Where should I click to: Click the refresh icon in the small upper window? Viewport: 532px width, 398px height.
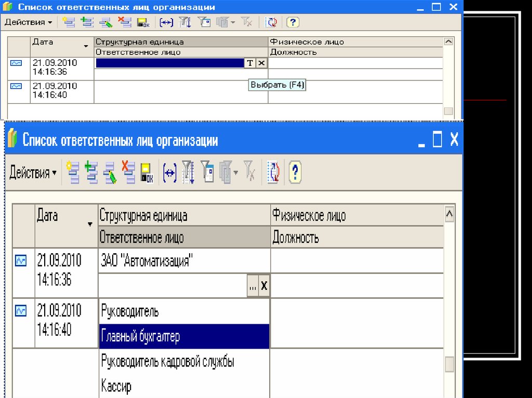tap(271, 22)
